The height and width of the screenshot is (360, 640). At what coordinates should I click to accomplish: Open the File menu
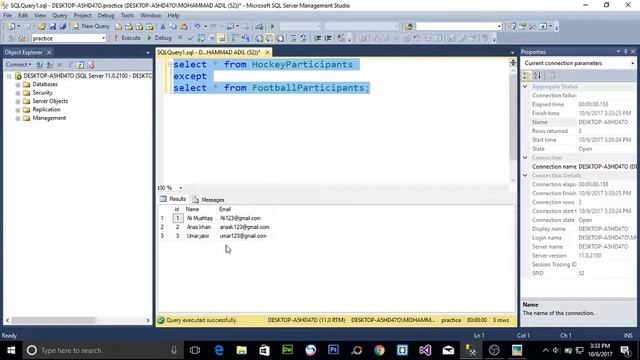(x=7, y=16)
